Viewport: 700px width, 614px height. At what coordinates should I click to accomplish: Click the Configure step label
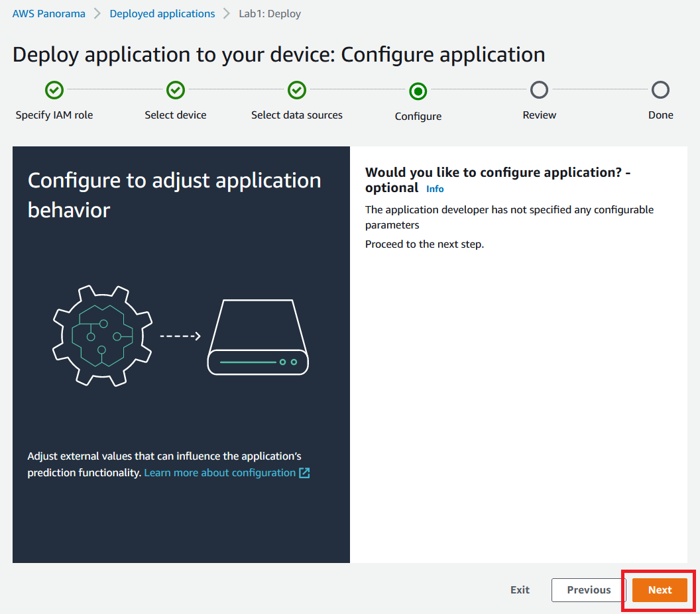click(x=418, y=117)
